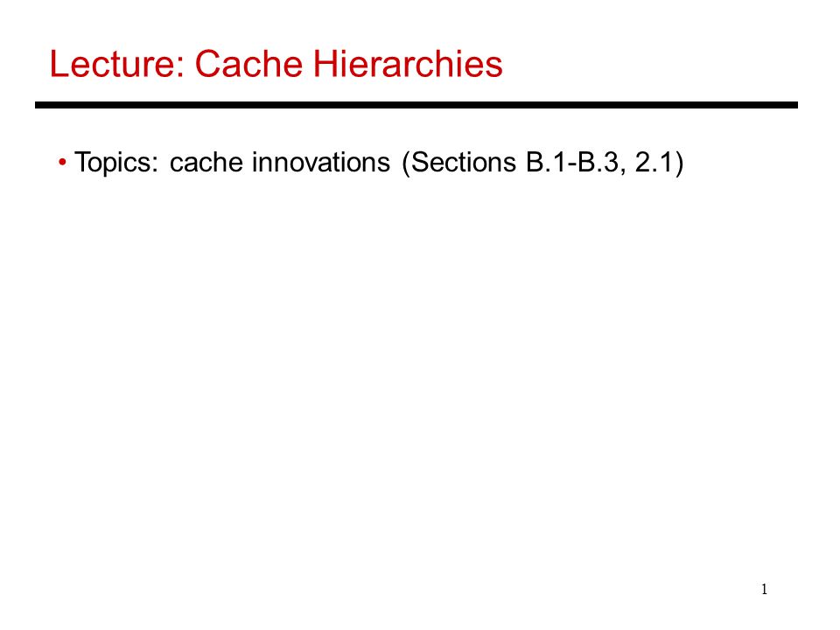Viewport: 840px width, 630px height.
Task: Select the word "Lecture:" in the title
Action: tap(116, 64)
